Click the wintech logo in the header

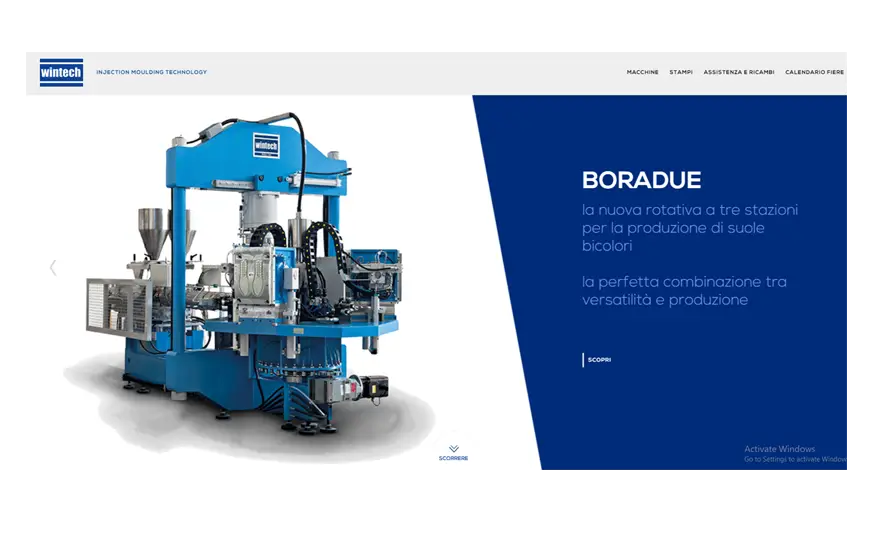pos(61,72)
